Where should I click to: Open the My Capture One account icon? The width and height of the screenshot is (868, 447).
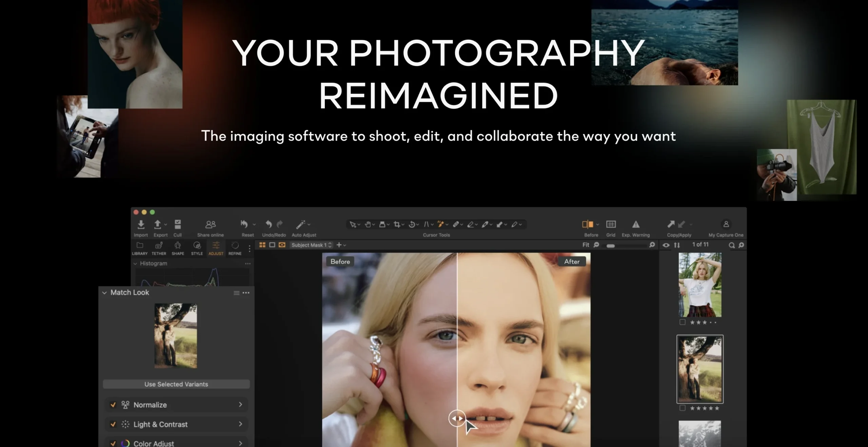point(726,224)
